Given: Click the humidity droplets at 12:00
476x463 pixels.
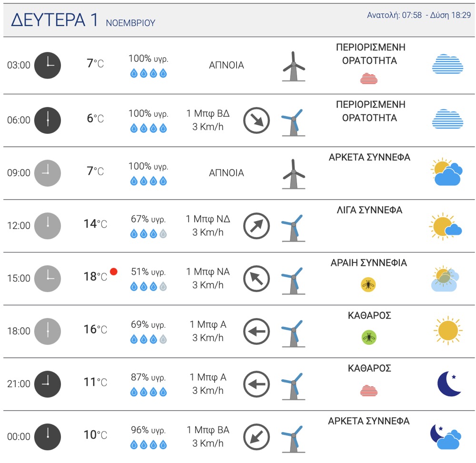Looking at the screenshot, I should (149, 233).
